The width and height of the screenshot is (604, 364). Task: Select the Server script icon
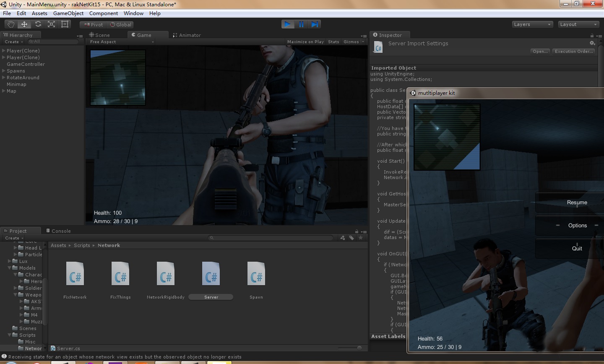click(211, 273)
